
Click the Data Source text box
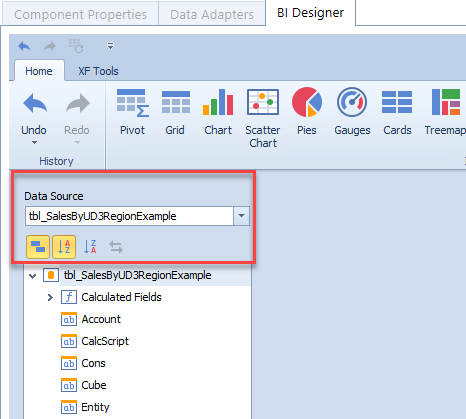click(129, 216)
